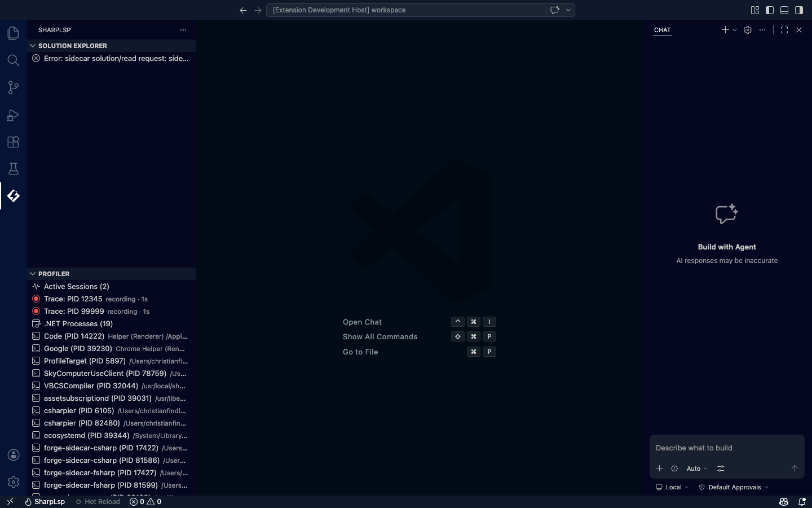Go forward with the right arrow
The width and height of the screenshot is (812, 508).
tap(258, 10)
